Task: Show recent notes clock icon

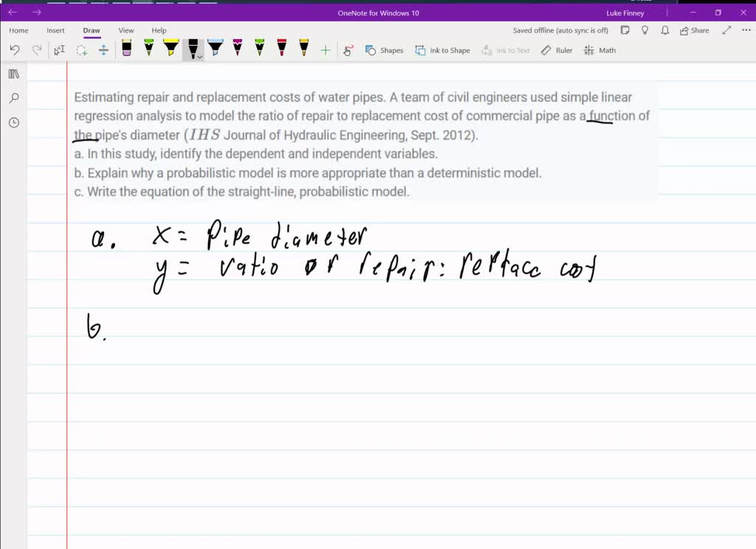Action: pyautogui.click(x=14, y=122)
